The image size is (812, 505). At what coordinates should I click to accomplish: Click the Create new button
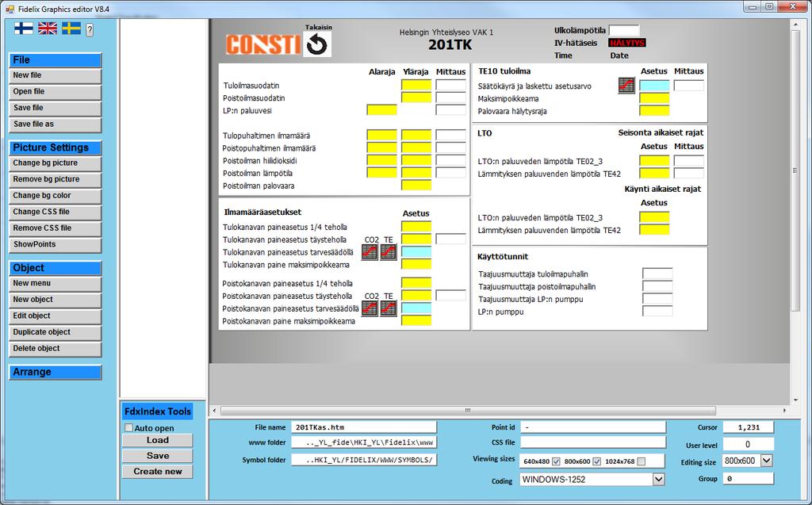158,472
